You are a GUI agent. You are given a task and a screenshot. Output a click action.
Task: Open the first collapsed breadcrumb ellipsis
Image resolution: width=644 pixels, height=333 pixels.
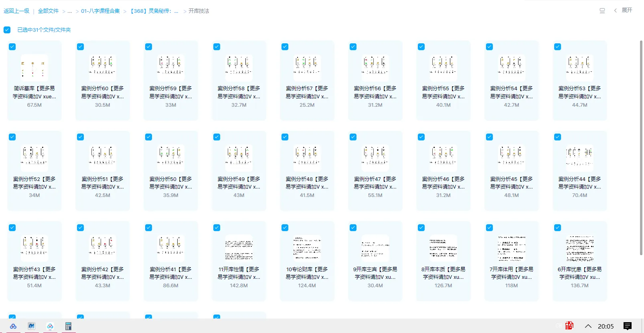[x=70, y=11]
